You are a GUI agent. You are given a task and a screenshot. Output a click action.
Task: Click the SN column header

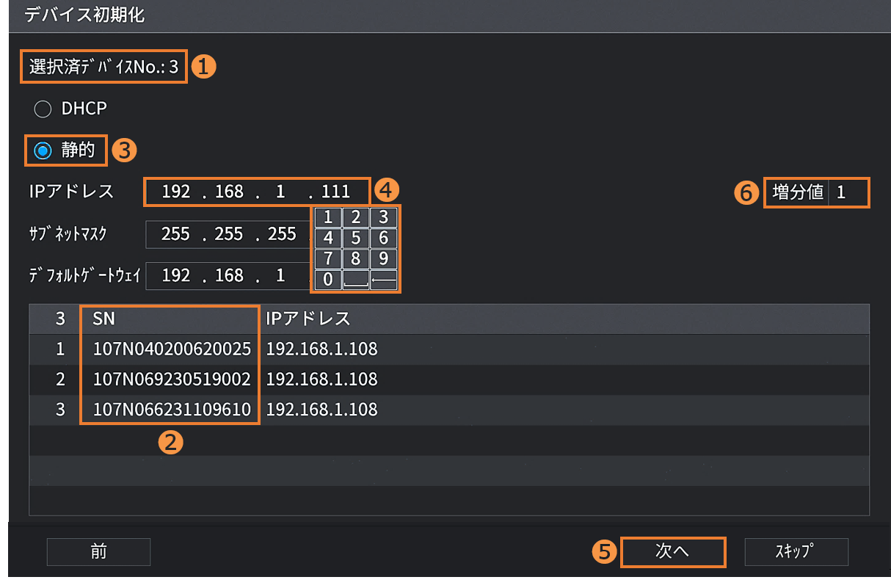coord(170,319)
